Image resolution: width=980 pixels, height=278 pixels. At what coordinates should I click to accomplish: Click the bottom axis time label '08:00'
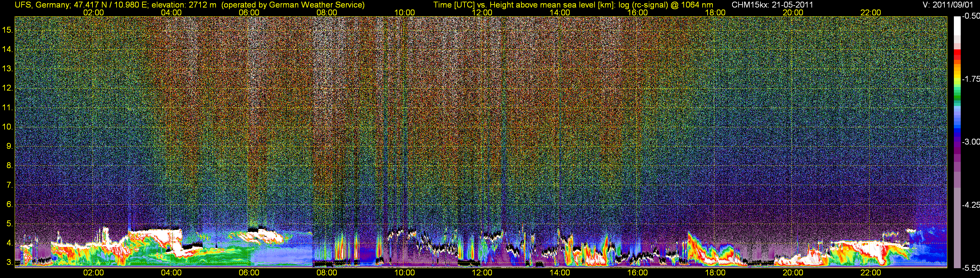click(327, 273)
